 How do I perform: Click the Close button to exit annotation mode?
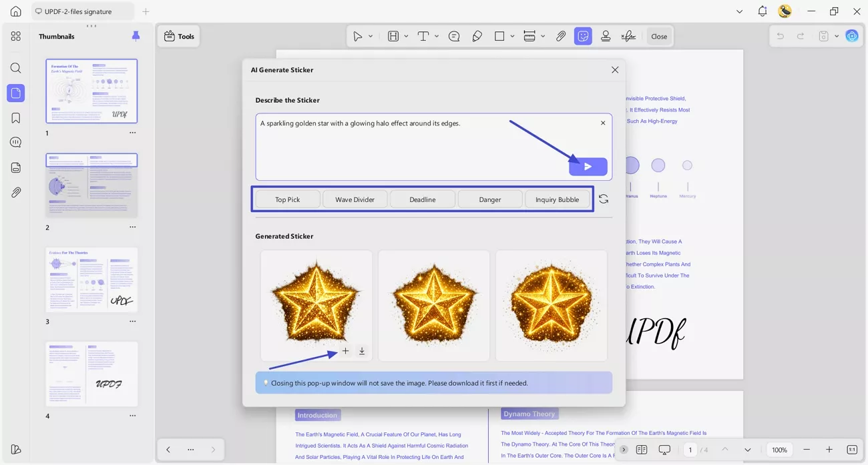click(x=659, y=35)
